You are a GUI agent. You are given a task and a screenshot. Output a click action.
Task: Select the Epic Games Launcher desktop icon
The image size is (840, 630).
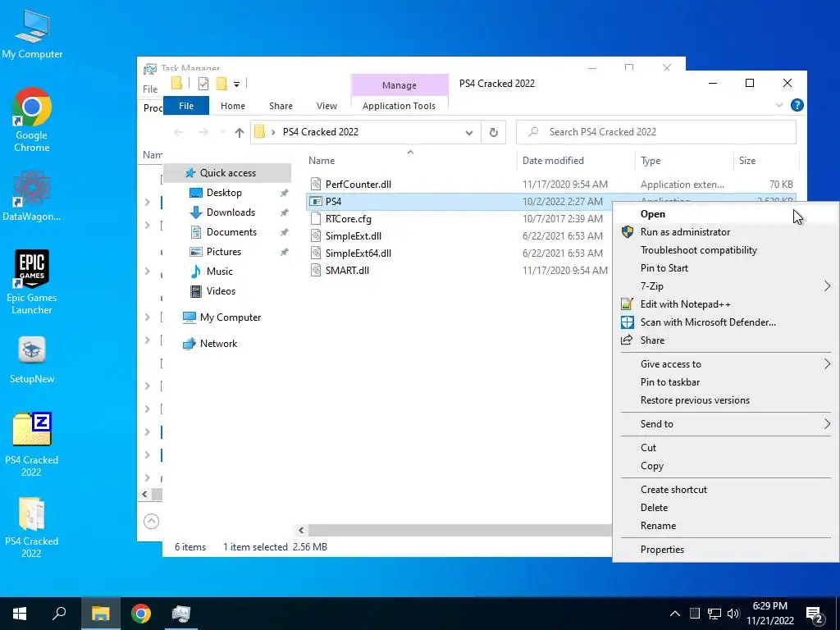32,282
